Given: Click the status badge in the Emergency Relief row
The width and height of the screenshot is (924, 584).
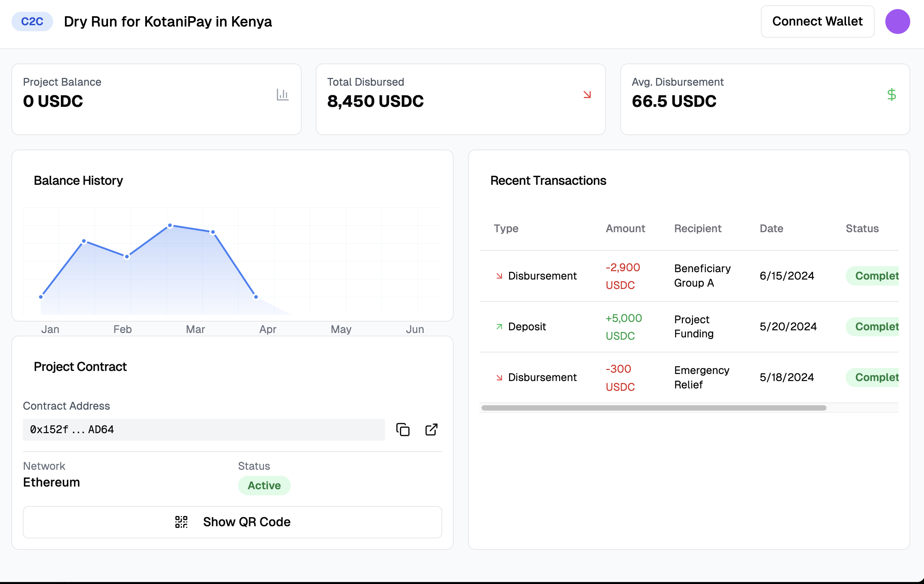Looking at the screenshot, I should (872, 377).
